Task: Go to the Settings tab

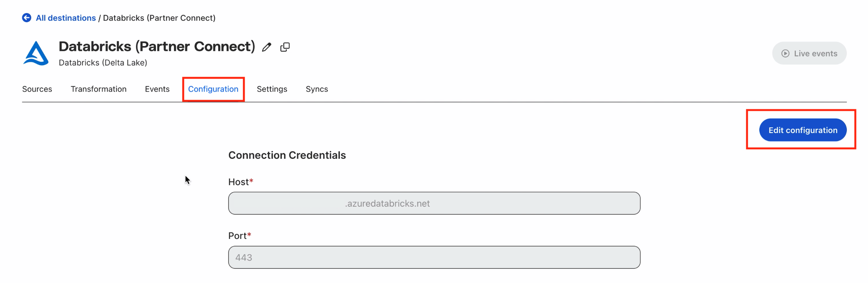Action: click(272, 89)
